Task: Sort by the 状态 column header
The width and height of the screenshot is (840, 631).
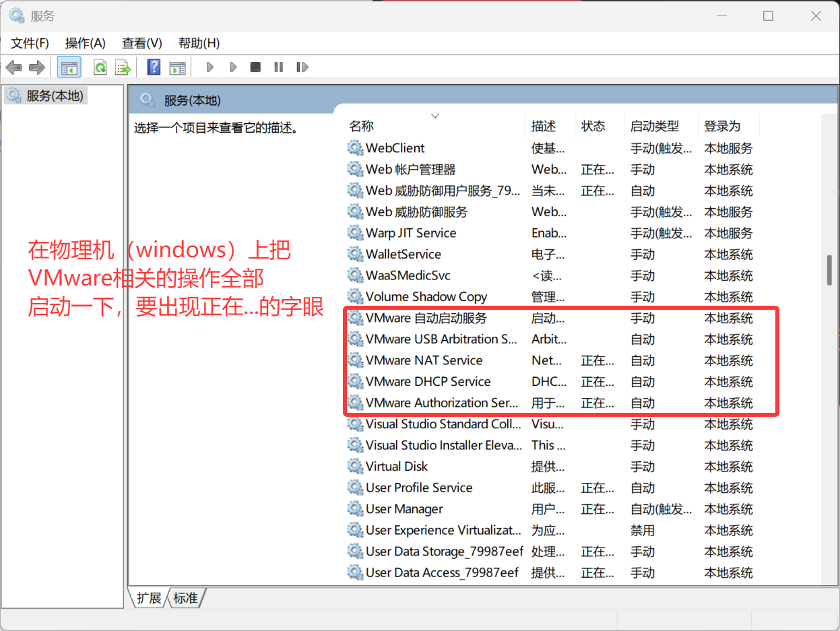Action: [593, 126]
